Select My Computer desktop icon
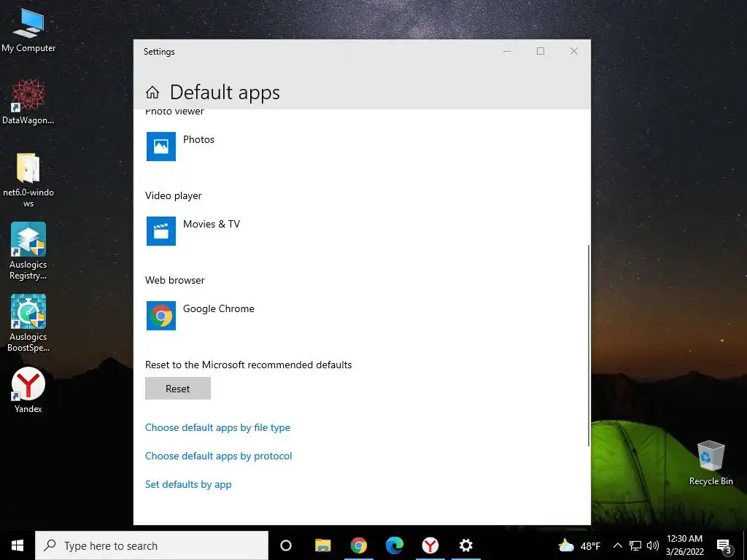 [x=28, y=30]
